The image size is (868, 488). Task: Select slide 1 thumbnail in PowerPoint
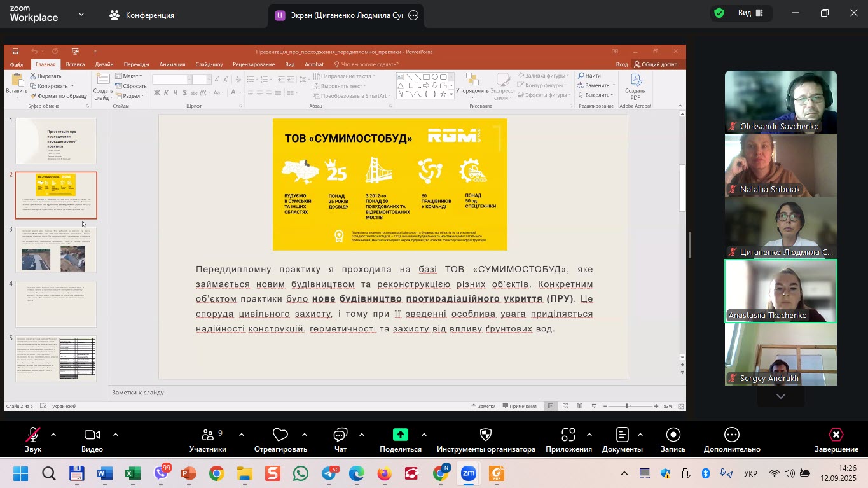(x=56, y=141)
